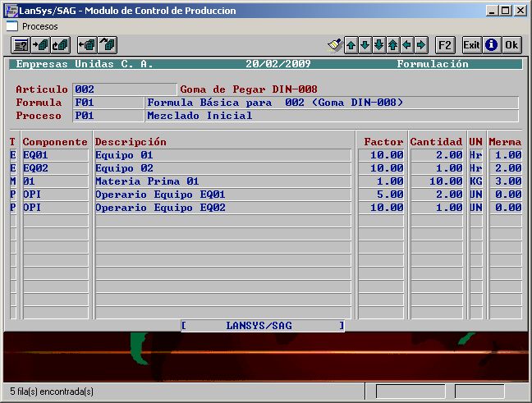Click Merma value 2.00
The image size is (532, 403).
point(506,168)
